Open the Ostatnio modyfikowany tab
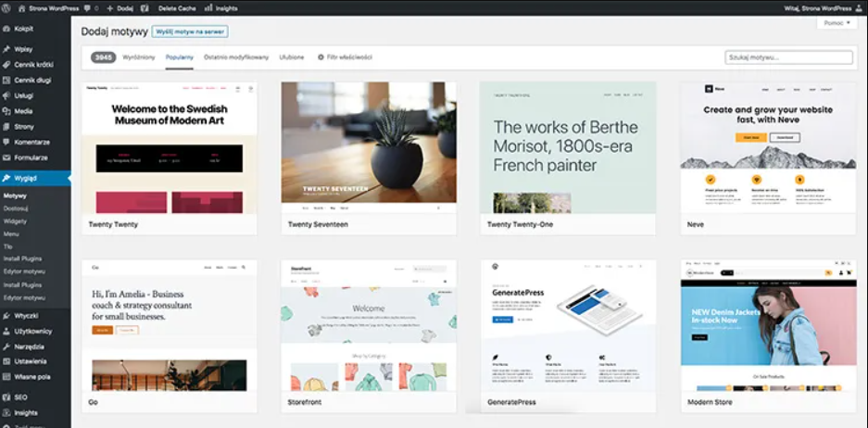 pyautogui.click(x=236, y=57)
